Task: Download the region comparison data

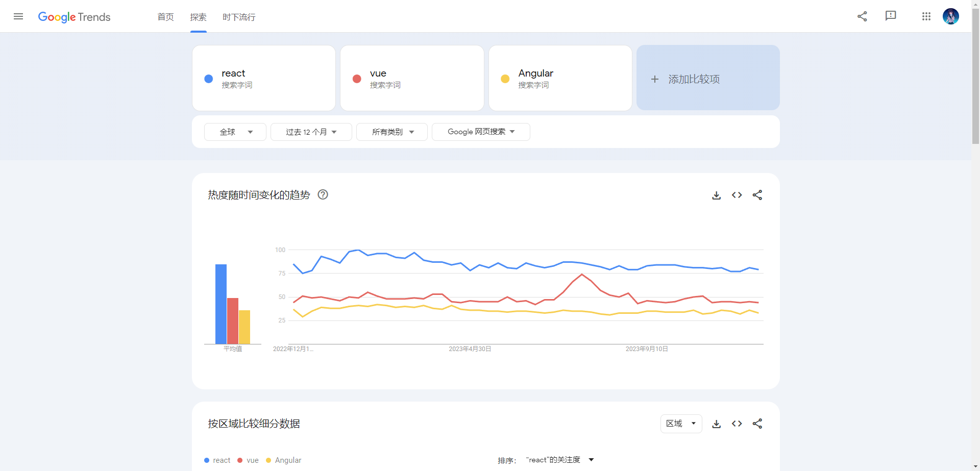Action: click(717, 424)
